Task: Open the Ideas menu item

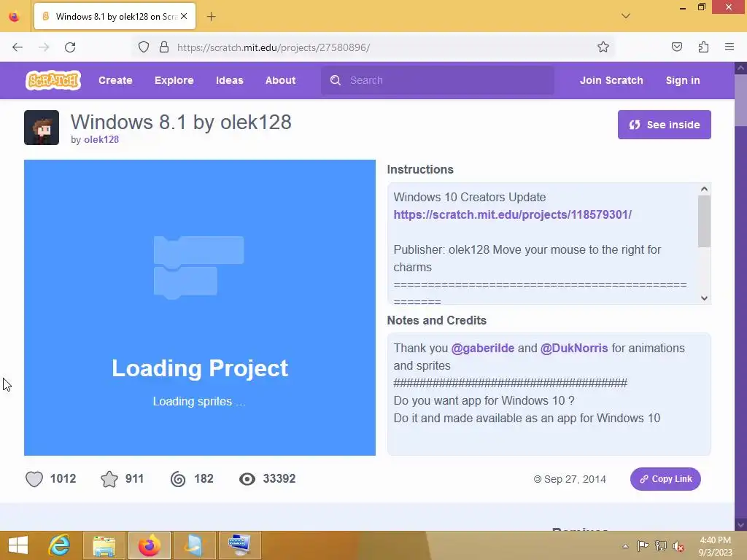Action: click(x=229, y=80)
